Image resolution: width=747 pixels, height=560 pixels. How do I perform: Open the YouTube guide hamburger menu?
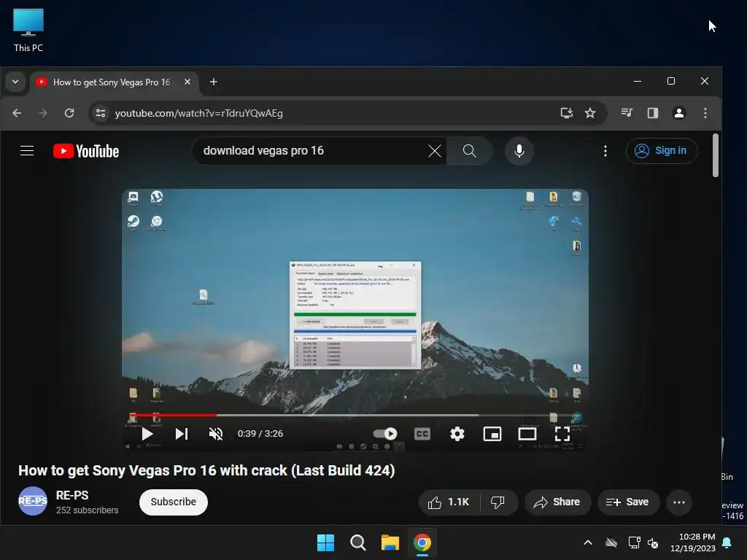click(x=27, y=151)
